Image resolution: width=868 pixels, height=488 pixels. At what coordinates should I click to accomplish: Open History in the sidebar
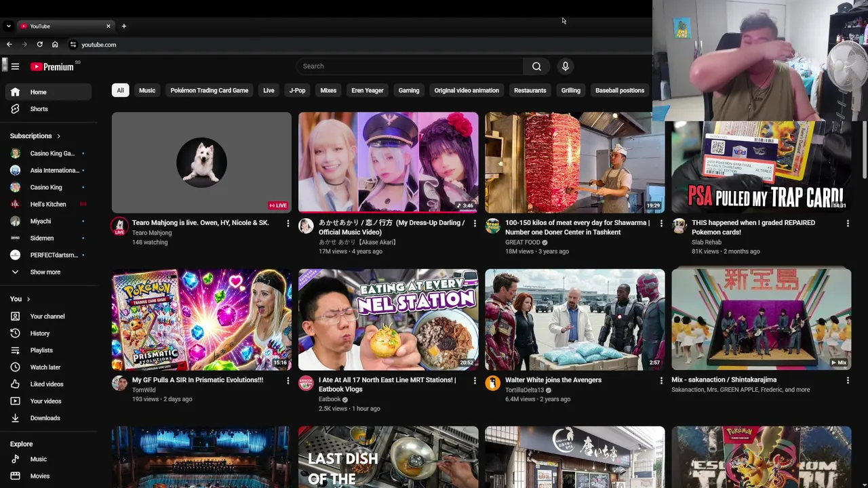click(x=47, y=333)
